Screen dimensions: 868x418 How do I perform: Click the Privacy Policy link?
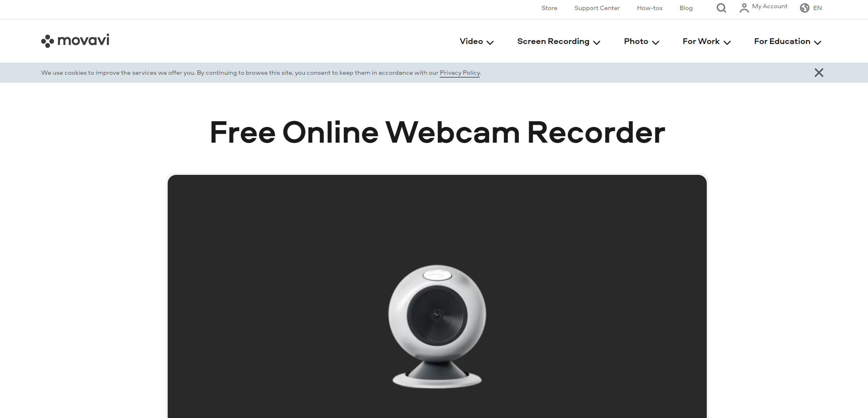tap(459, 73)
